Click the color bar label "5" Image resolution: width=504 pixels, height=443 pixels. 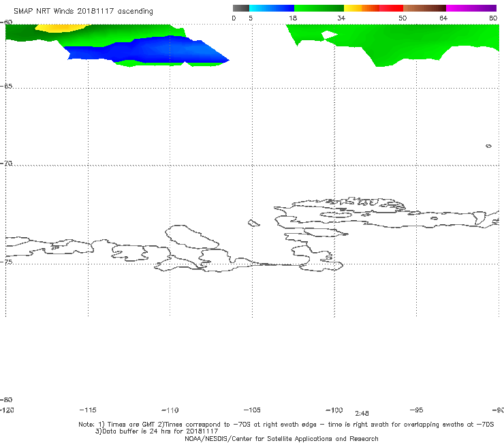pyautogui.click(x=251, y=18)
